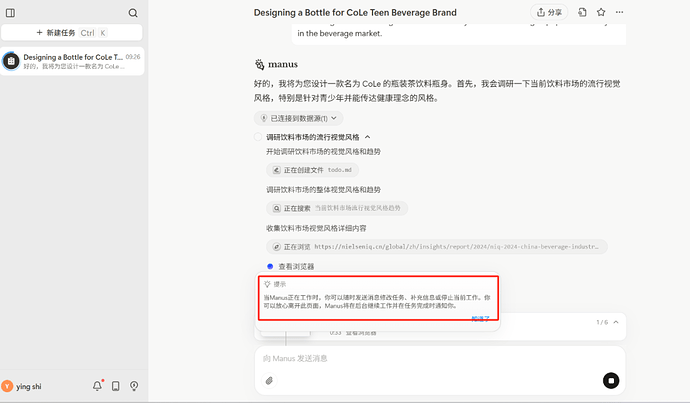Click the 1/6 step counter
This screenshot has height=403, width=690.
pyautogui.click(x=602, y=322)
